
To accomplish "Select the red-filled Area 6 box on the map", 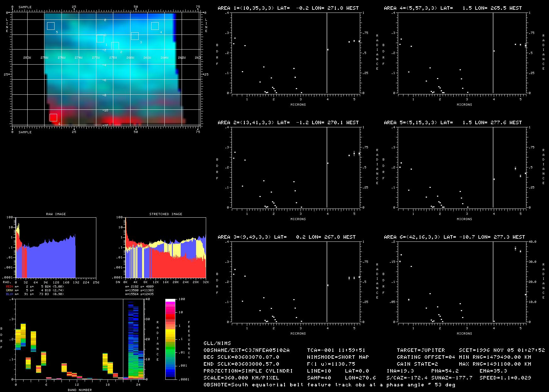I will click(53, 117).
